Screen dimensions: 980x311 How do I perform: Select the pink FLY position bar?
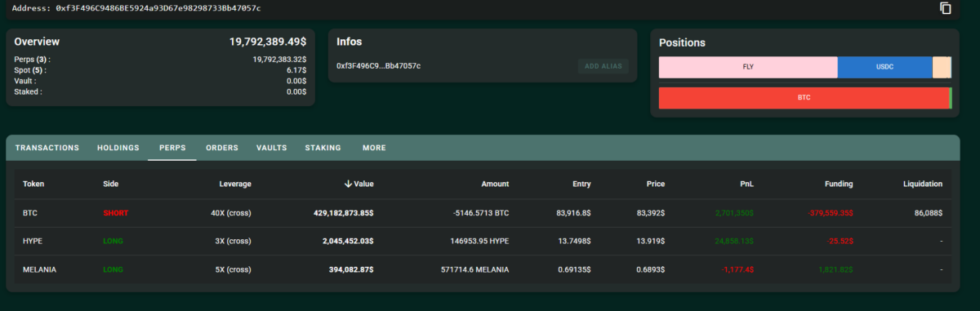click(748, 67)
